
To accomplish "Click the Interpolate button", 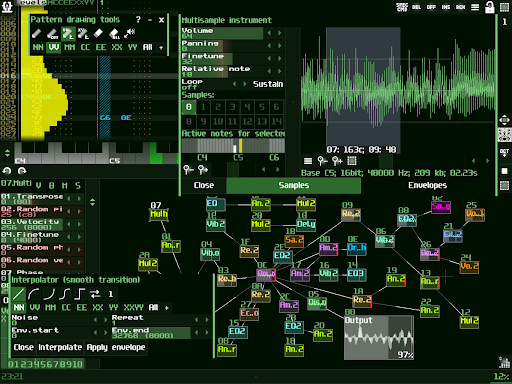I will point(60,347).
